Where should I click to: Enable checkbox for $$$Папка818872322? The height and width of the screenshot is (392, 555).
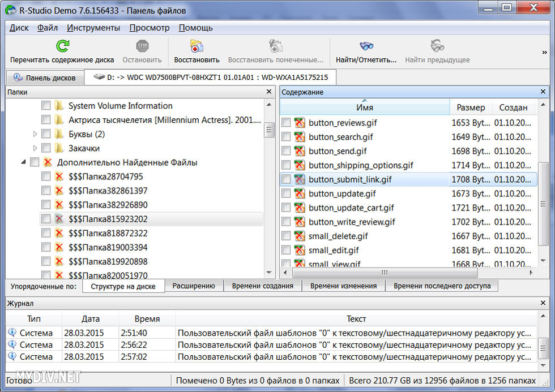click(x=46, y=233)
